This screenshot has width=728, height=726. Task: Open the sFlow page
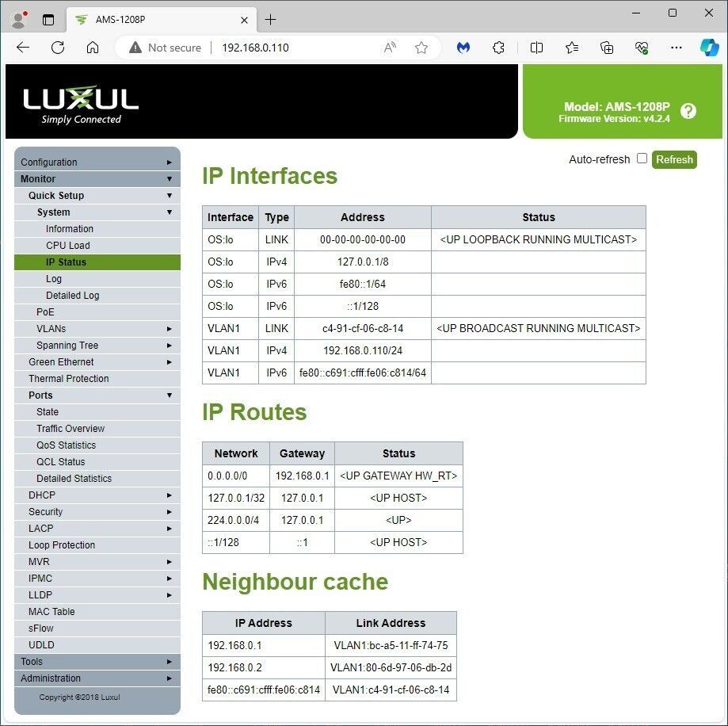point(97,629)
